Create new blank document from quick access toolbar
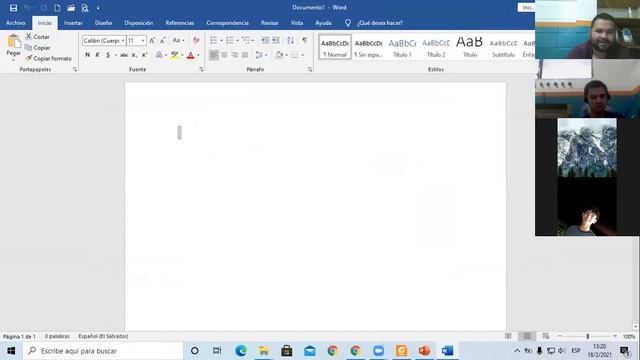640x360 pixels. coord(57,8)
